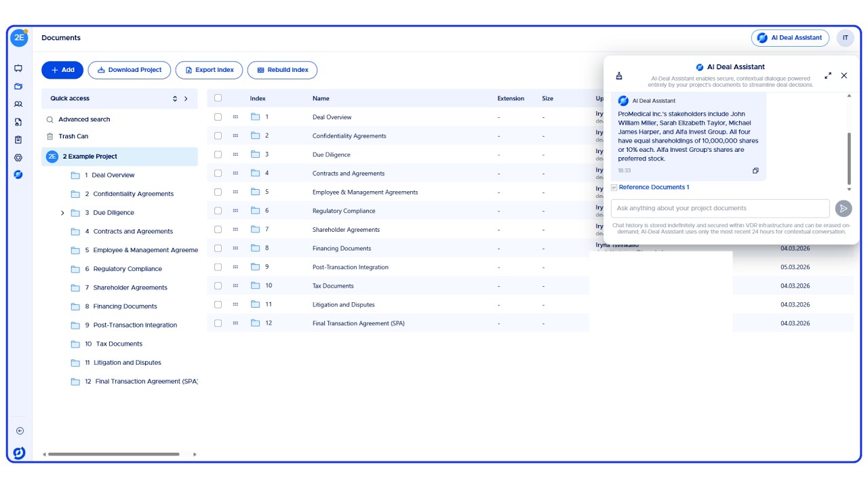Select Tax Documents in folder tree
Image resolution: width=868 pixels, height=488 pixels.
point(113,344)
